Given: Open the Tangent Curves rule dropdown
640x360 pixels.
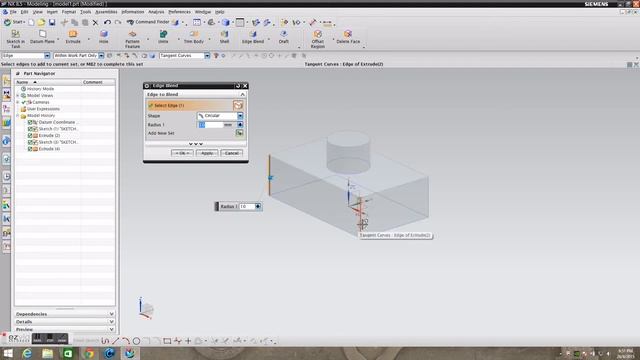Looking at the screenshot, I should pyautogui.click(x=207, y=56).
